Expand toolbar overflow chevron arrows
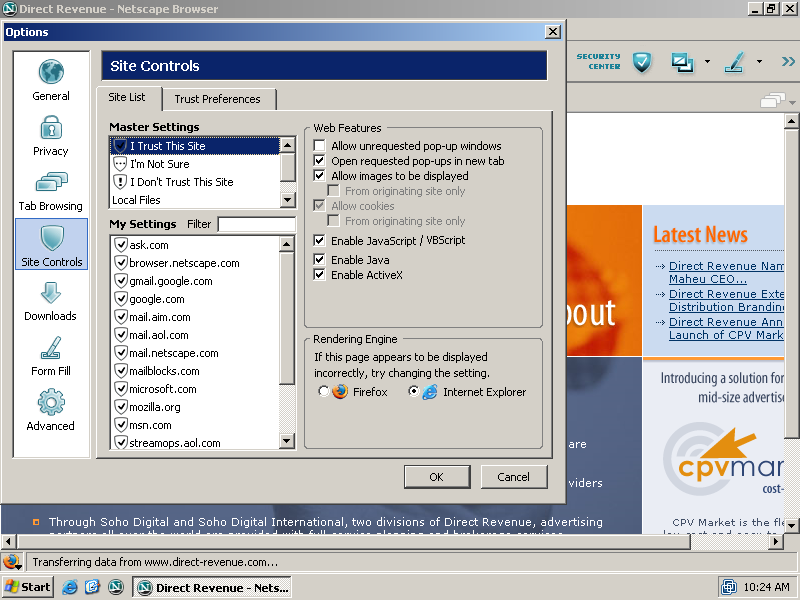Viewport: 800px width, 600px height. coord(788,62)
